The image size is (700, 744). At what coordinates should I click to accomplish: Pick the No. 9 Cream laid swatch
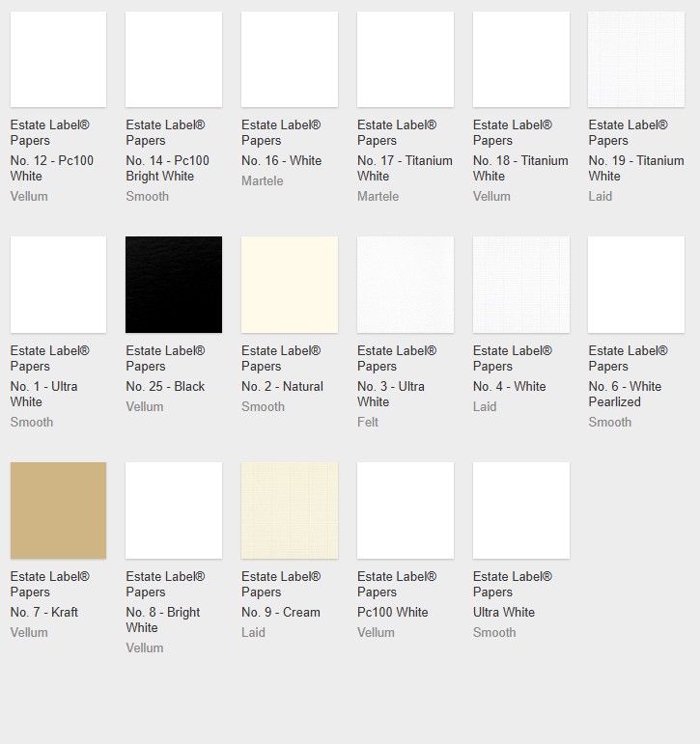tap(290, 510)
